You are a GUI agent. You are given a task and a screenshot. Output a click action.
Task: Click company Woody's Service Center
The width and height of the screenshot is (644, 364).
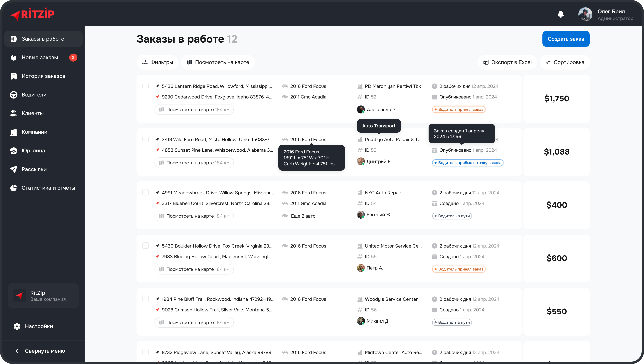click(391, 299)
